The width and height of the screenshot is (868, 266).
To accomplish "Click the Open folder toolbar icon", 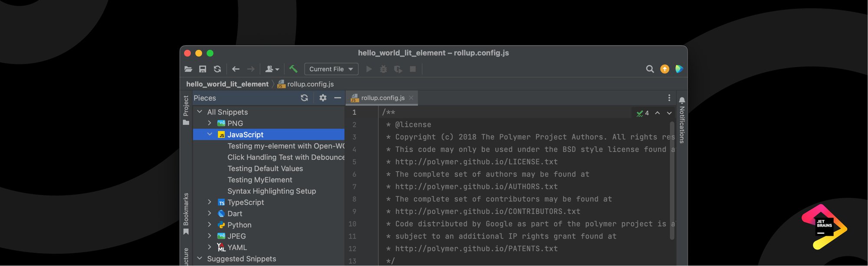I will click(x=188, y=69).
